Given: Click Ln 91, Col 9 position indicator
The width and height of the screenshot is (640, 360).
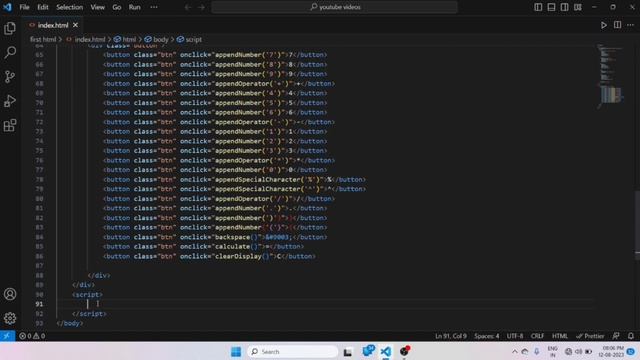Looking at the screenshot, I should point(451,336).
